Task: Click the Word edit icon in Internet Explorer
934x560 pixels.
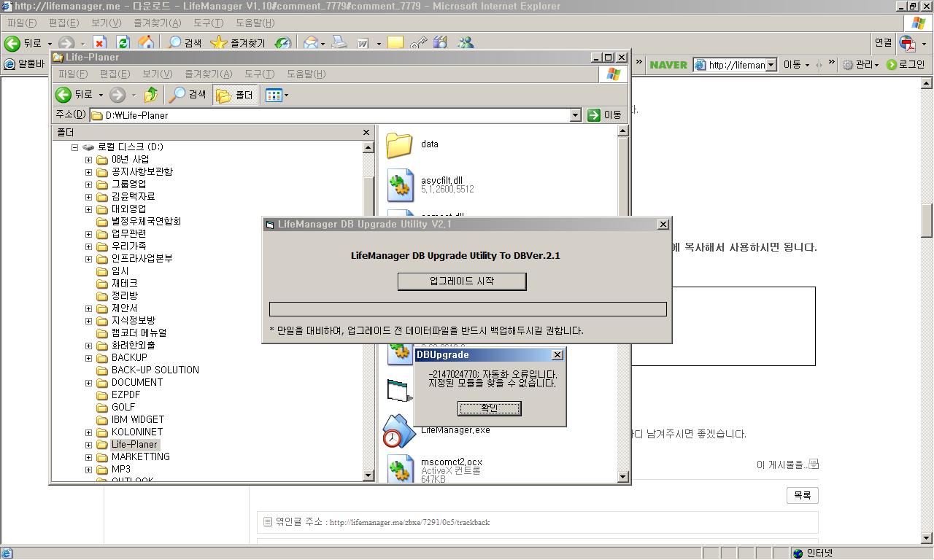Action: pyautogui.click(x=363, y=44)
